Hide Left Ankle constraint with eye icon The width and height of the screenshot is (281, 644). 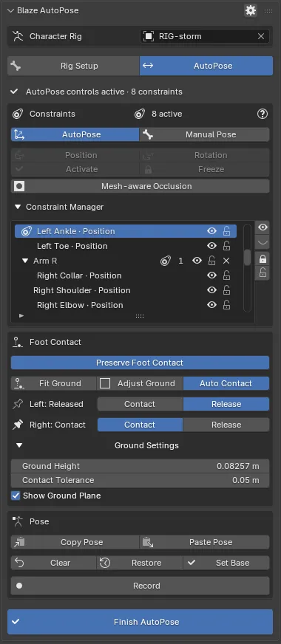click(212, 231)
